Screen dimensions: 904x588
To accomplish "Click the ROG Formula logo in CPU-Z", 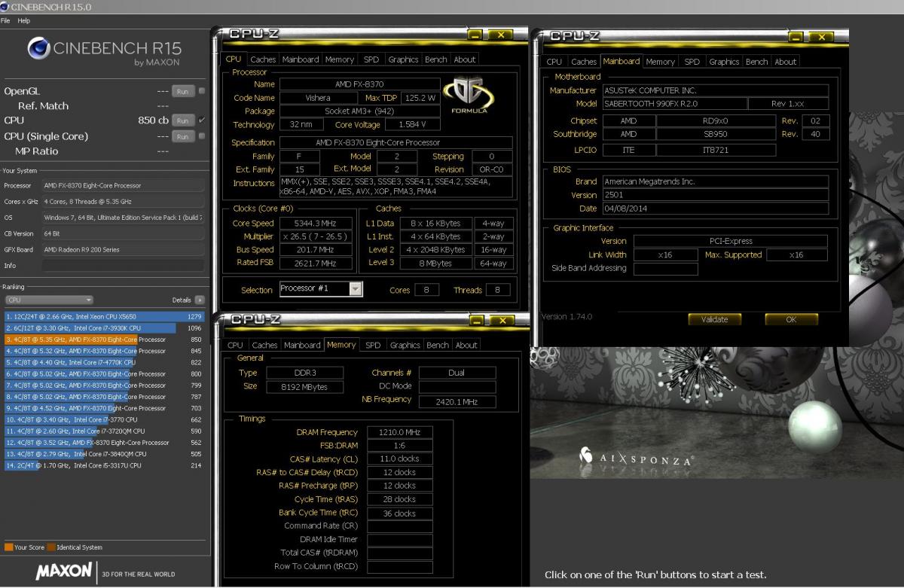I will (x=469, y=95).
